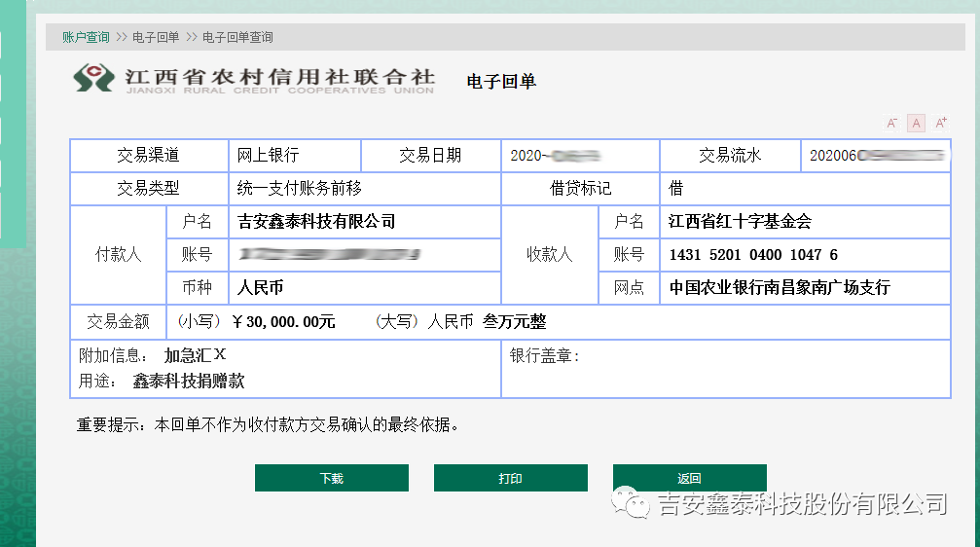980x547 pixels.
Task: Open 账户查询 in the breadcrumb
Action: pos(86,37)
